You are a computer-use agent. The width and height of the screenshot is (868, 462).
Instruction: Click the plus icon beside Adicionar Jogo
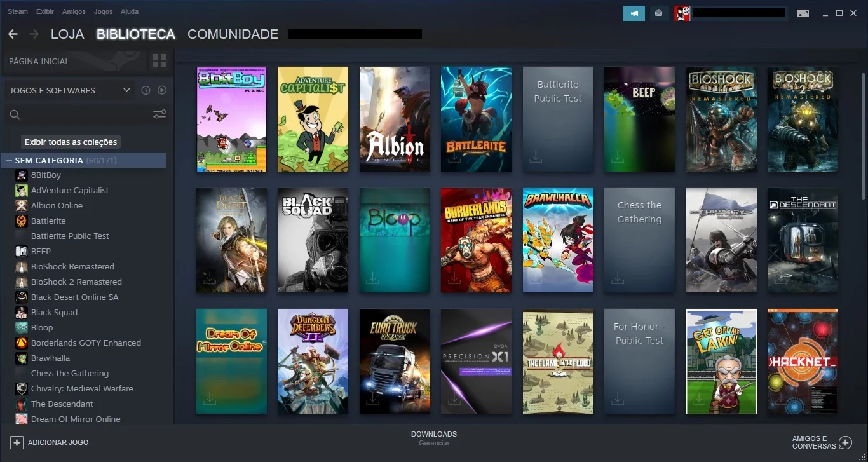click(17, 442)
